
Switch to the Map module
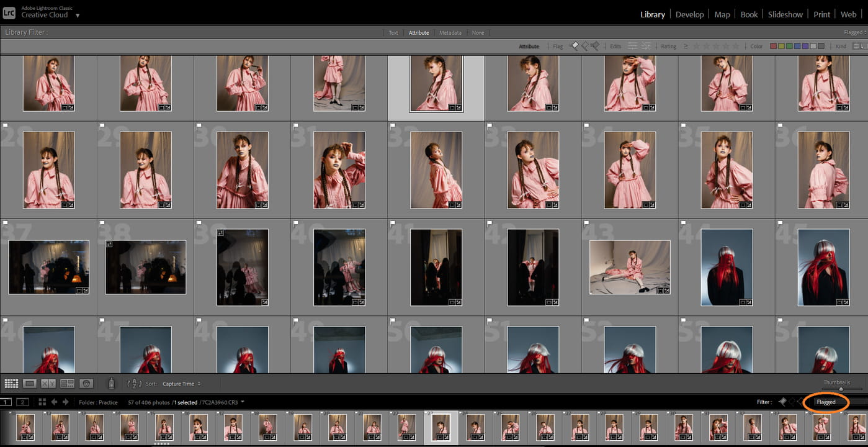coord(722,14)
